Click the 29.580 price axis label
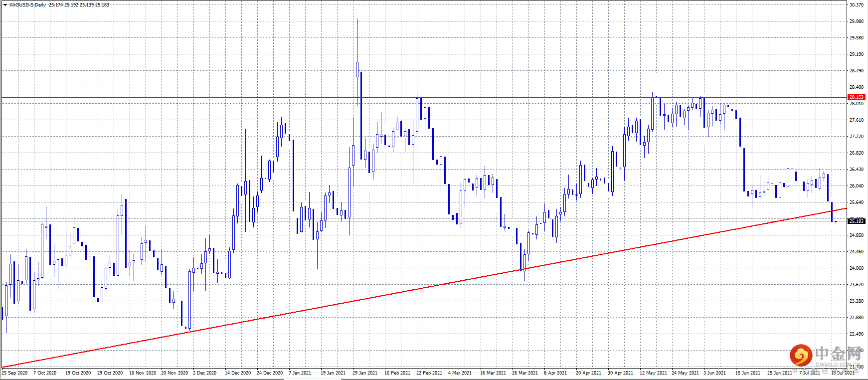The image size is (868, 380). pos(857,37)
